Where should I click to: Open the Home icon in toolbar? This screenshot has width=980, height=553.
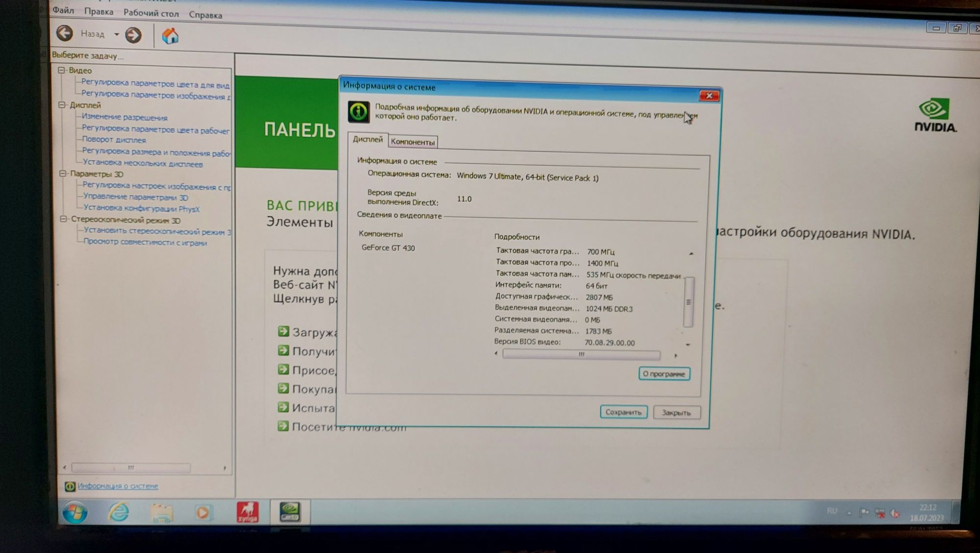pos(170,36)
